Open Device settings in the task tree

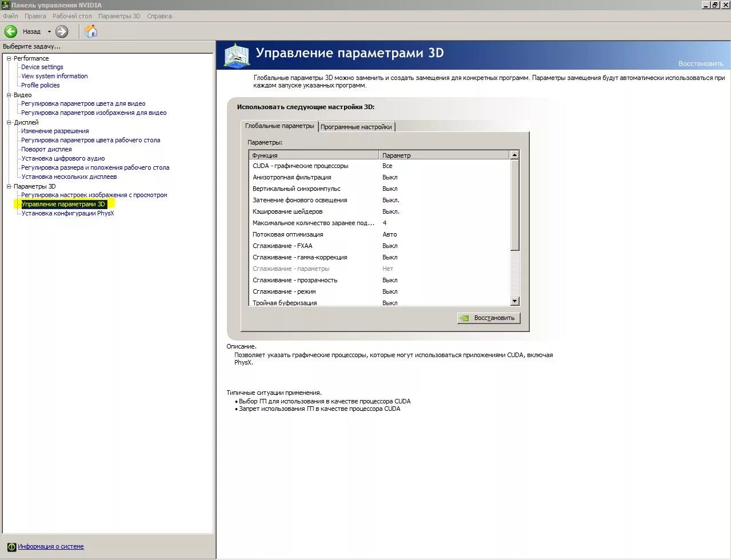[x=42, y=67]
